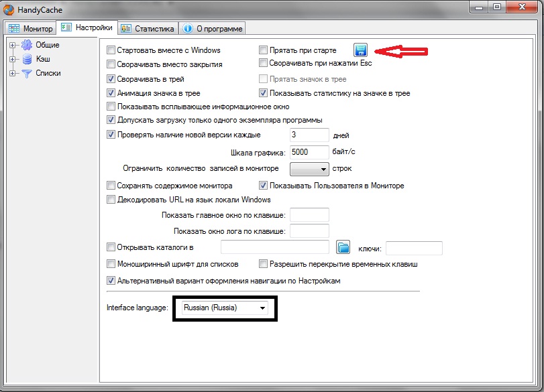This screenshot has height=392, width=544.
Task: Uncheck Допускать загрузку только одного экземпляра
Action: 111,120
